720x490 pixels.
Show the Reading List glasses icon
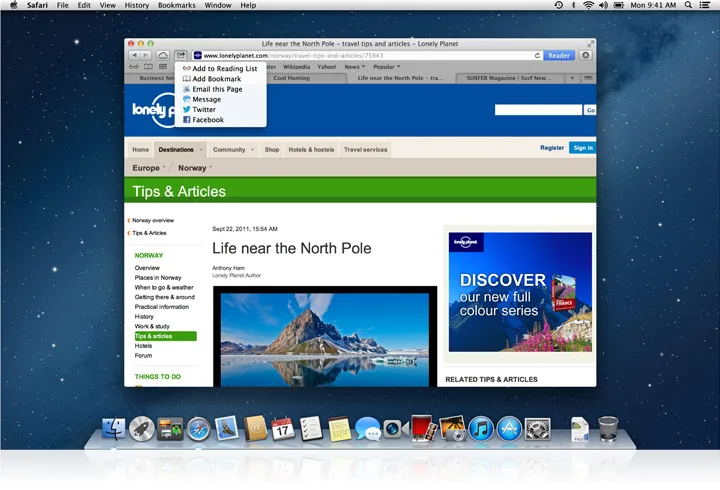click(x=134, y=67)
